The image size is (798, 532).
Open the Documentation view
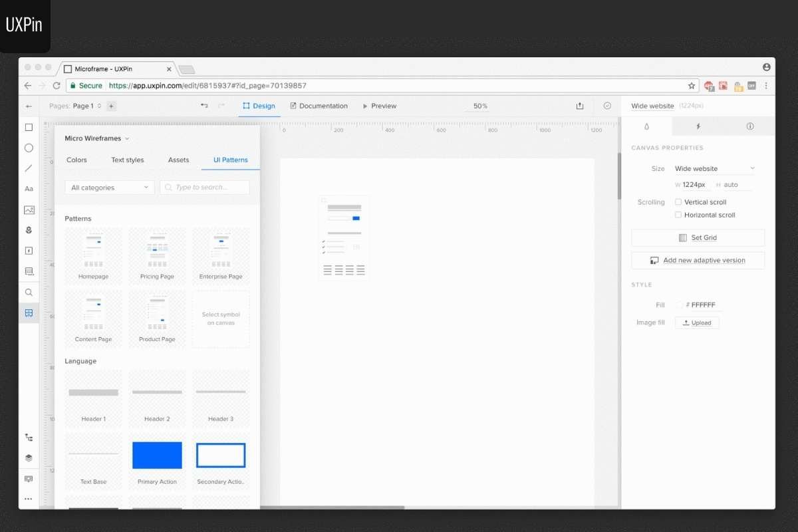(320, 106)
